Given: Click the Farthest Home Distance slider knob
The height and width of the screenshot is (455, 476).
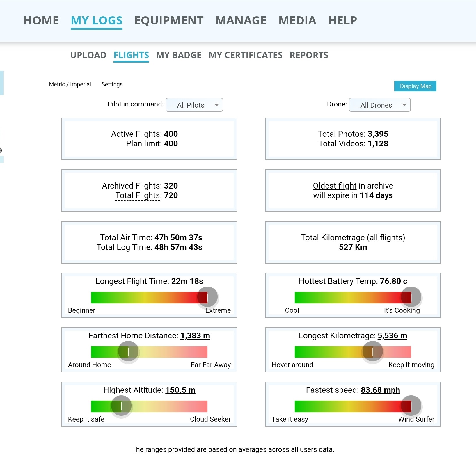Looking at the screenshot, I should (x=128, y=352).
